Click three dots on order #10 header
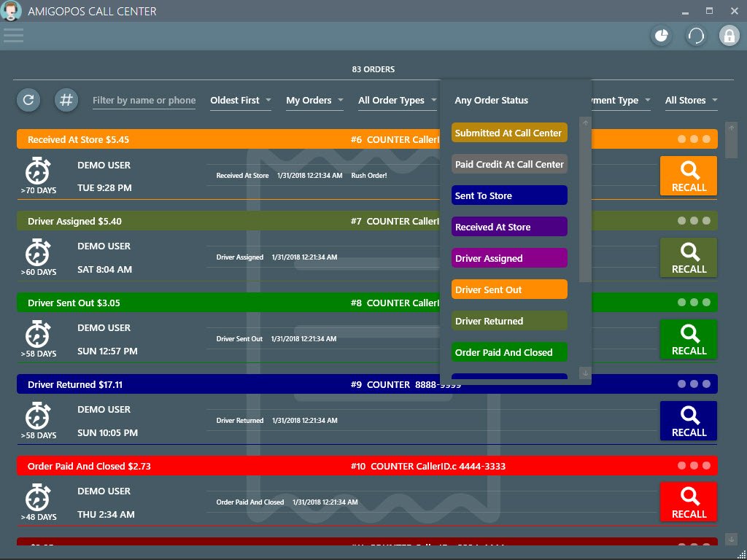Screen dimensions: 747x560 (694, 465)
